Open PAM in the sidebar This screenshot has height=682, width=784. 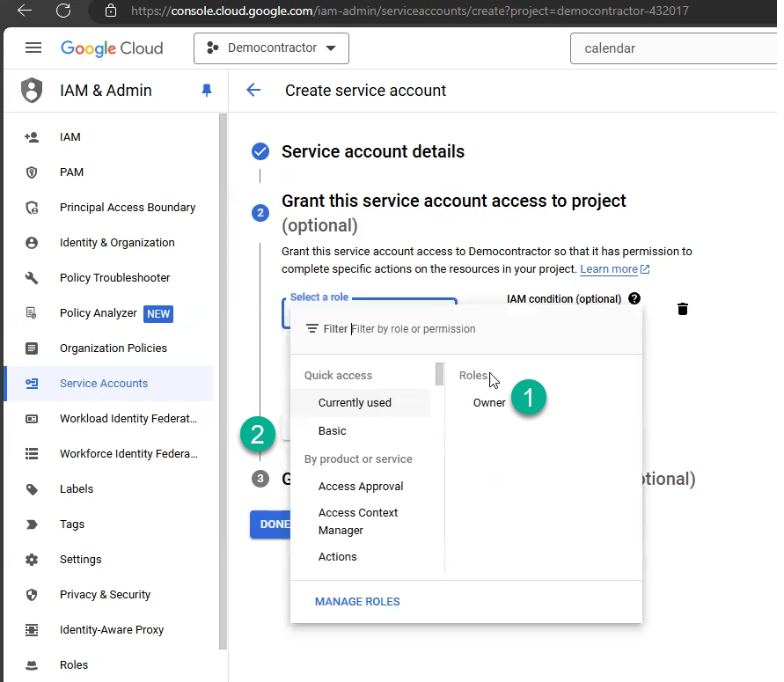pos(71,172)
